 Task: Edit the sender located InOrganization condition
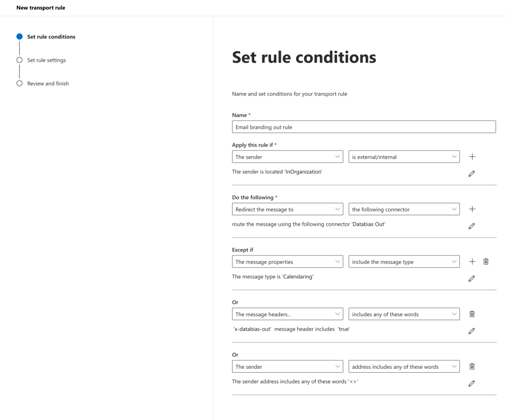tap(472, 173)
